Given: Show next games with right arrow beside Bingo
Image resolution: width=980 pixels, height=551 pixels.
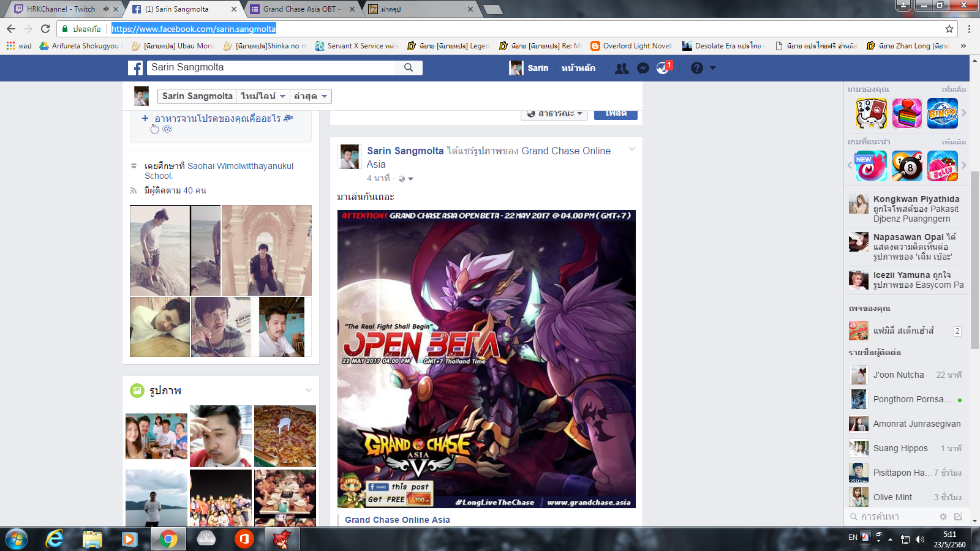Looking at the screenshot, I should [964, 113].
